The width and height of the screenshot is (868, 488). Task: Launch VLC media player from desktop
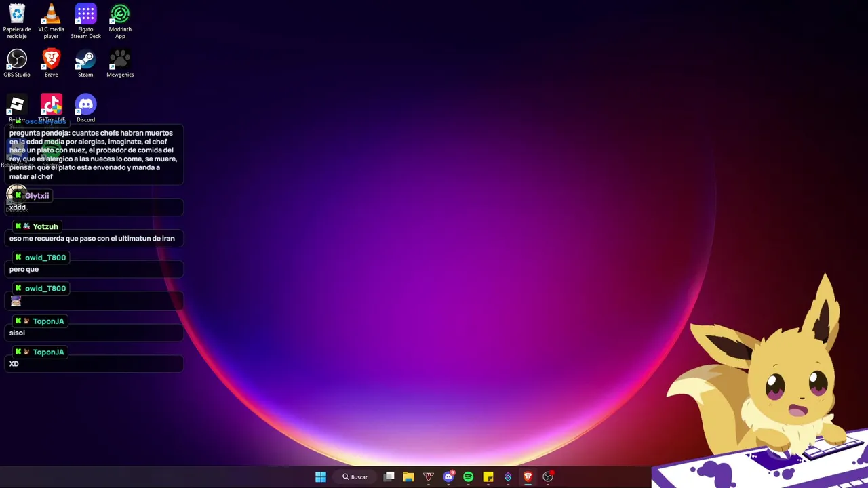click(x=51, y=21)
